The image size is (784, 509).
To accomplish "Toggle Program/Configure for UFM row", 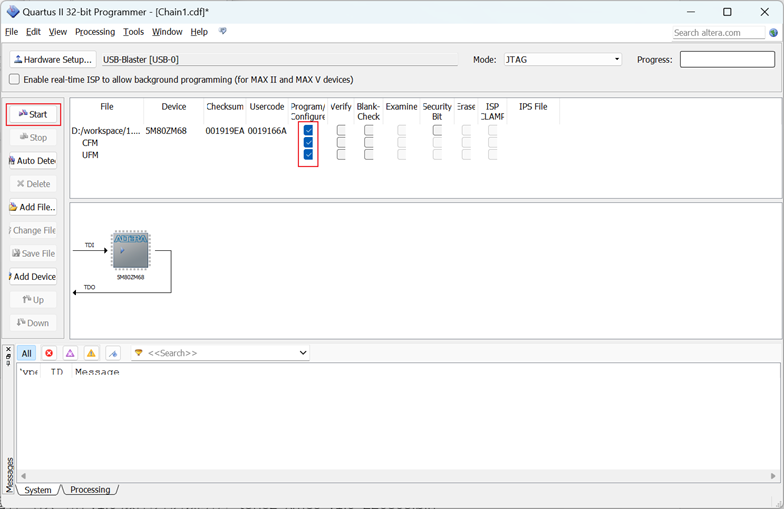I will pyautogui.click(x=308, y=154).
